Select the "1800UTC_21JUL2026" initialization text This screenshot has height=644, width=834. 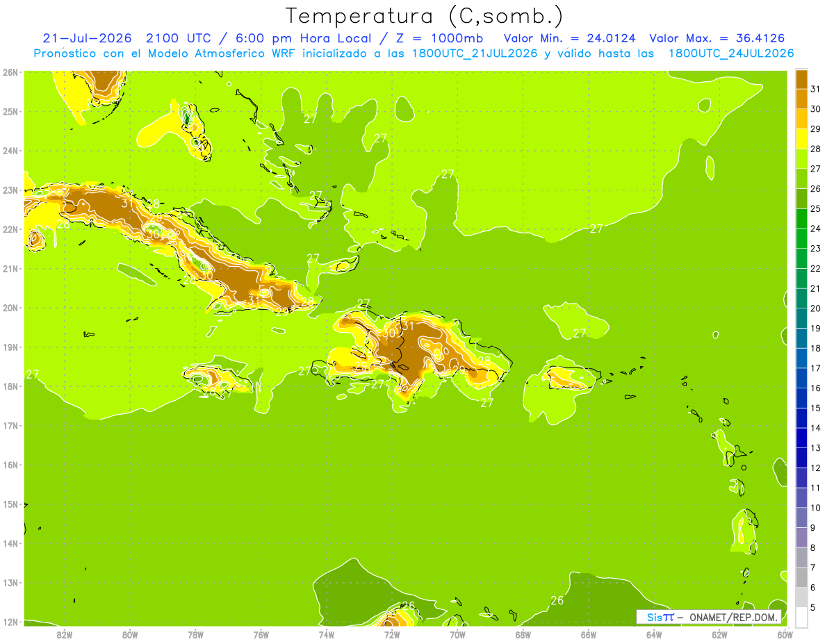click(x=475, y=53)
